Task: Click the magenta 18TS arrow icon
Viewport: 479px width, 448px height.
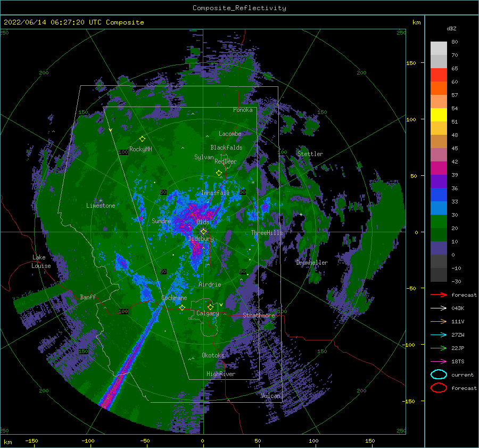Action: click(439, 362)
